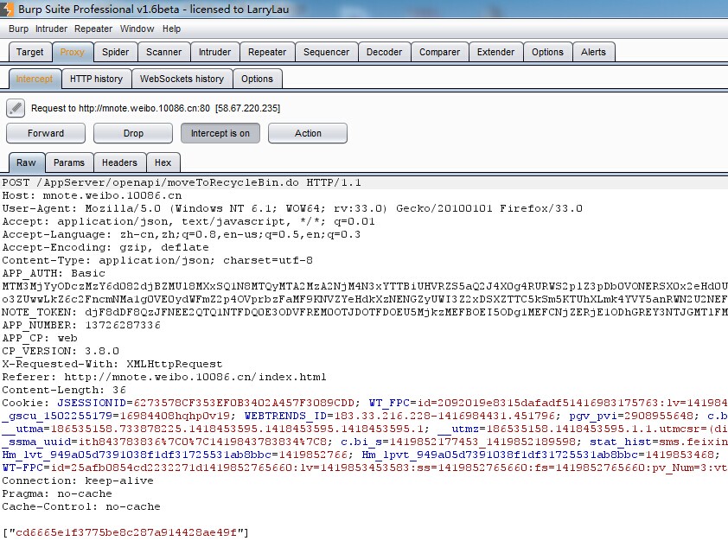The image size is (728, 560).
Task: Click the POST moveToRecycleBin.do request line
Action: pos(182,183)
